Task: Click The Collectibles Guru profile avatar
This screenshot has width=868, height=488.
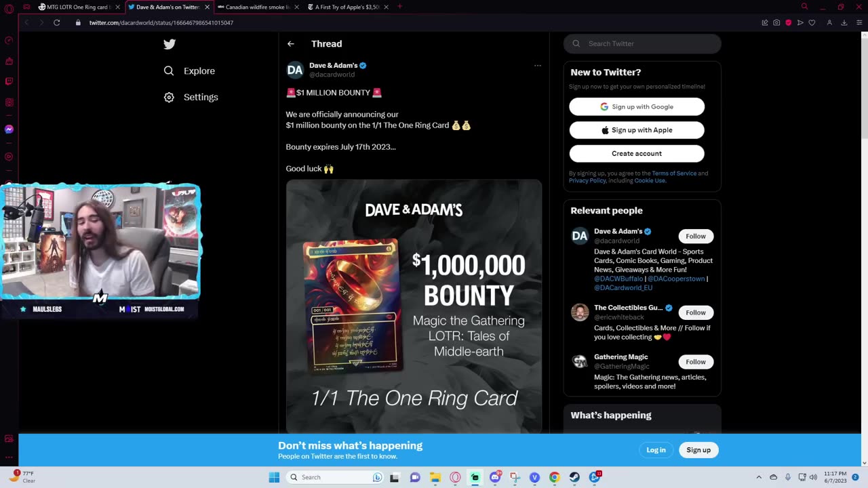Action: 580,312
